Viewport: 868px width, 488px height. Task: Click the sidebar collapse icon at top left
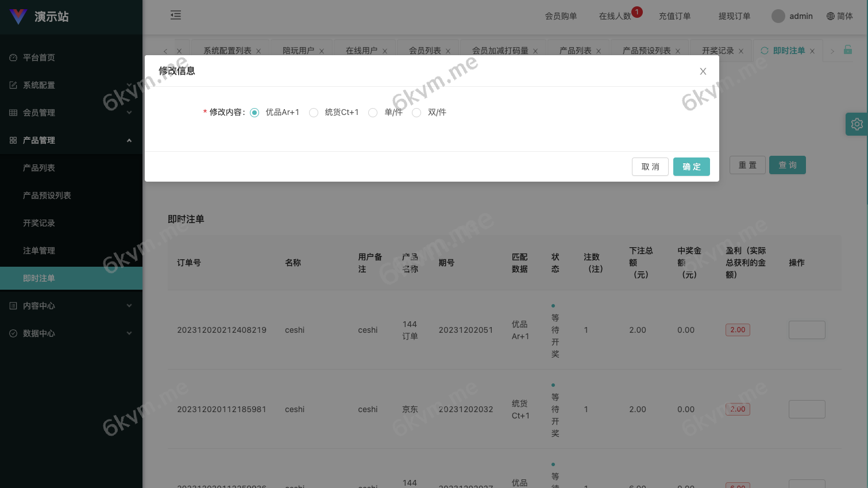coord(176,16)
